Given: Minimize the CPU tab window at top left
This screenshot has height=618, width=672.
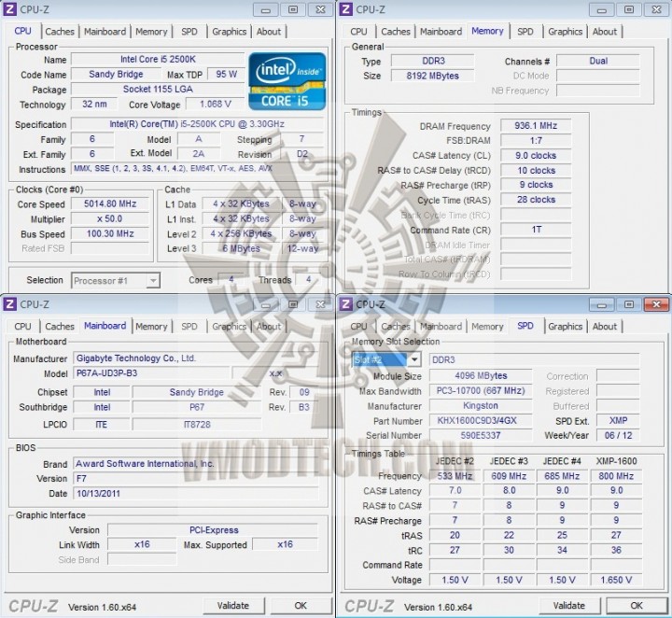Looking at the screenshot, I should pyautogui.click(x=266, y=9).
